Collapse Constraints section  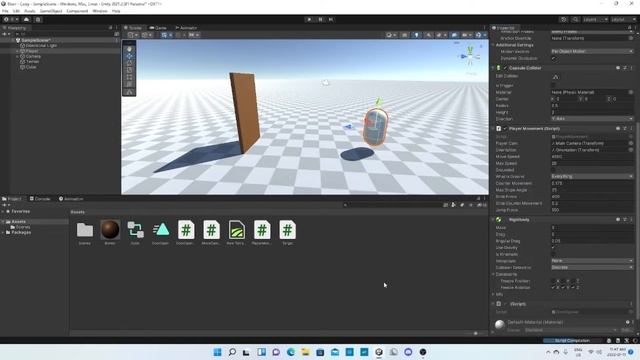(x=493, y=274)
